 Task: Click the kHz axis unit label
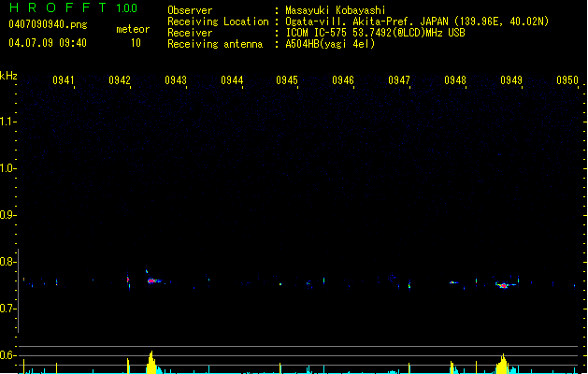tap(8, 76)
